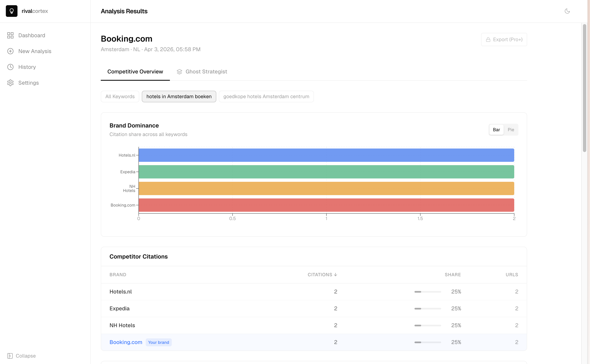Click the Ghost Strategist layers icon
590x364 pixels.
click(x=179, y=72)
